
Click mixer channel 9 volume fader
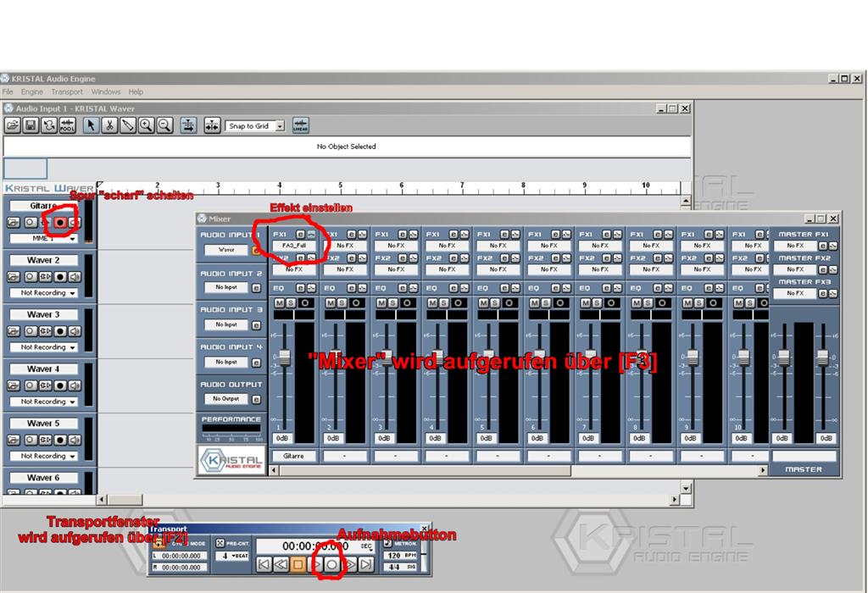pyautogui.click(x=693, y=357)
